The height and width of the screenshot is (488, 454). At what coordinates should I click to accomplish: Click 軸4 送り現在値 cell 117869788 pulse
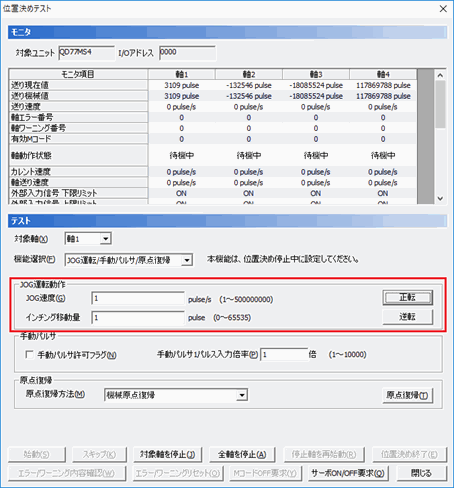383,85
